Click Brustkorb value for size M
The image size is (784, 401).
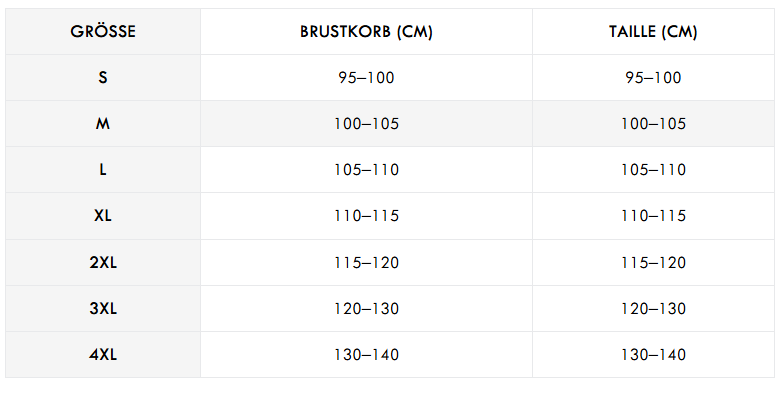coord(366,124)
